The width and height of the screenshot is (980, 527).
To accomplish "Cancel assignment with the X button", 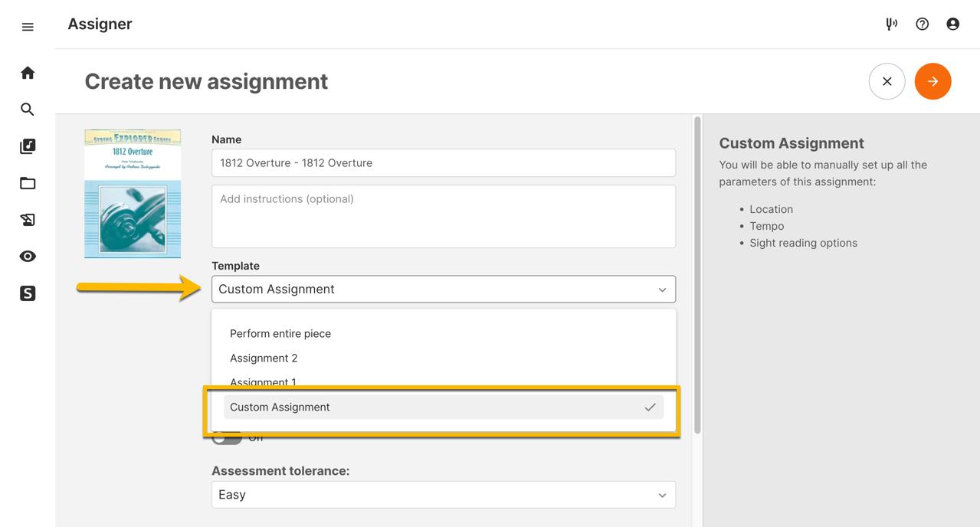I will 887,81.
